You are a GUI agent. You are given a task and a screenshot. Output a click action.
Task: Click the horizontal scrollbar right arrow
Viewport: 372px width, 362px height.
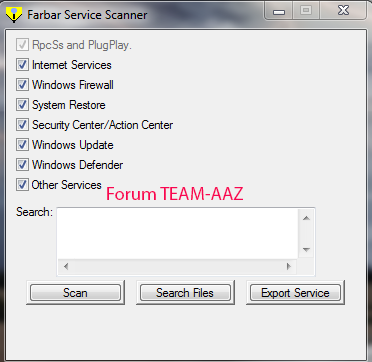coord(289,266)
